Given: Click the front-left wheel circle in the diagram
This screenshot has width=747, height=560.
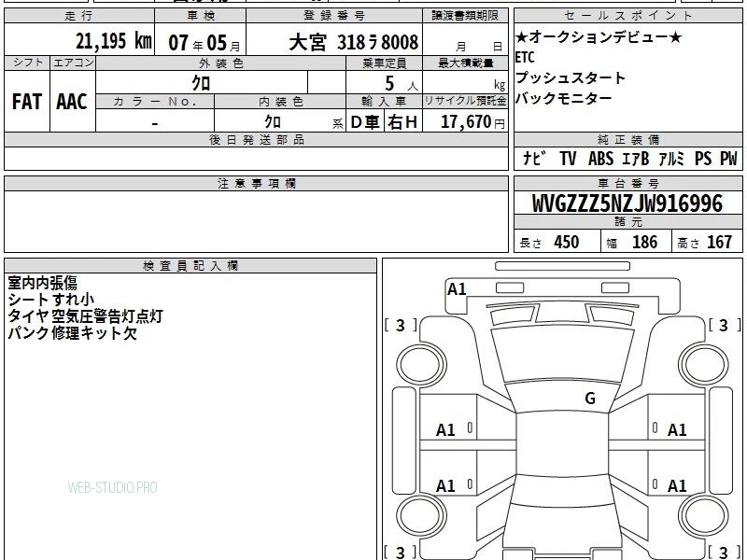Looking at the screenshot, I should click(421, 365).
